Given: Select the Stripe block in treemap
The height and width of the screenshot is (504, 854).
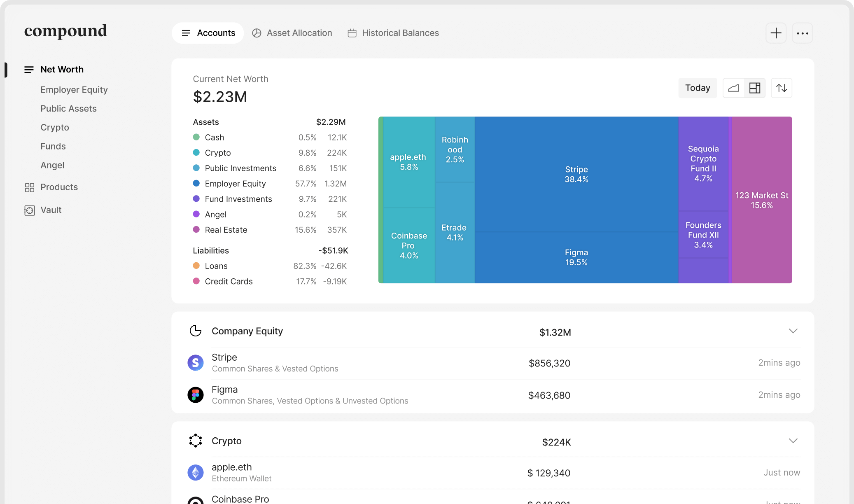Looking at the screenshot, I should coord(576,174).
